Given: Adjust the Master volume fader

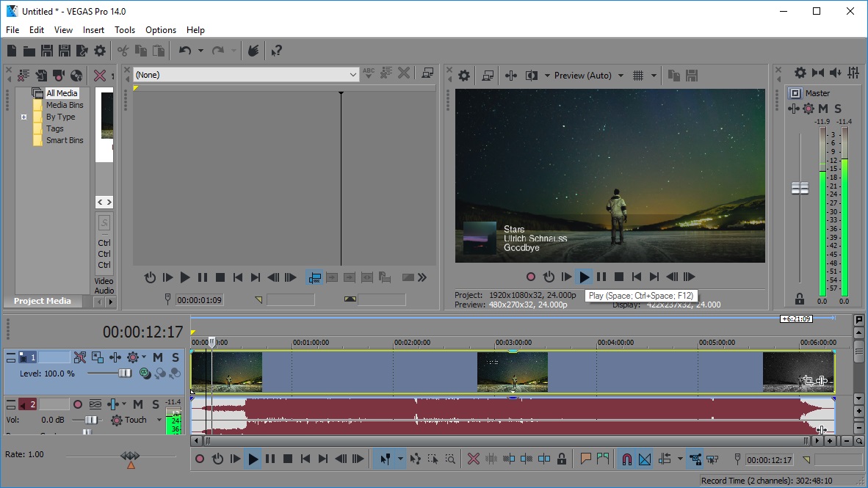Looking at the screenshot, I should (800, 189).
